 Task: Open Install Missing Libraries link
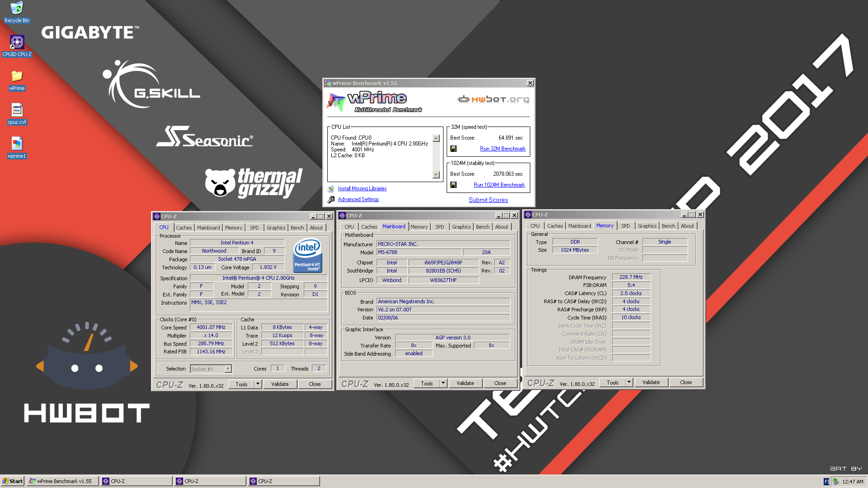tap(362, 188)
